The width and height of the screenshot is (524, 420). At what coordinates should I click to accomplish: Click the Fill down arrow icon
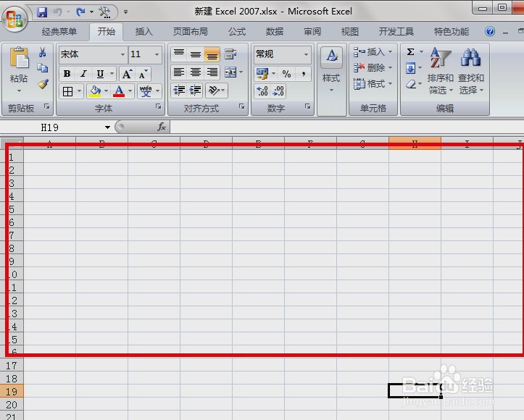(x=410, y=68)
